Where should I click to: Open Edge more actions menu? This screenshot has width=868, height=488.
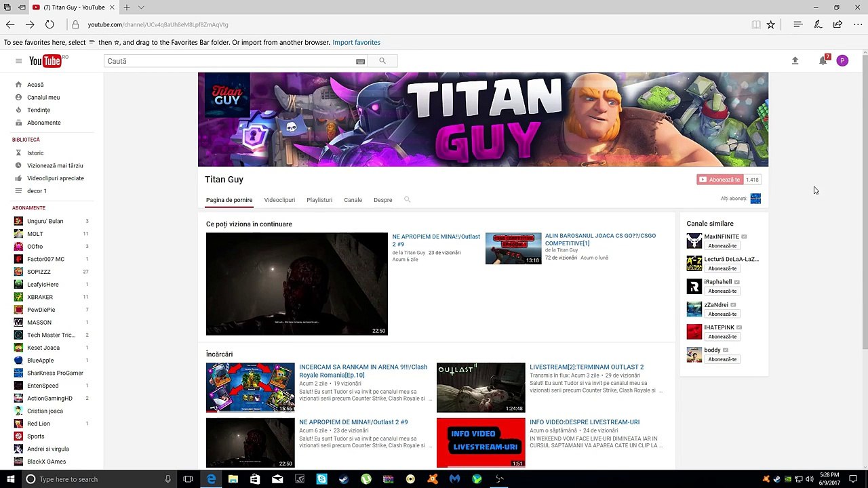[858, 24]
